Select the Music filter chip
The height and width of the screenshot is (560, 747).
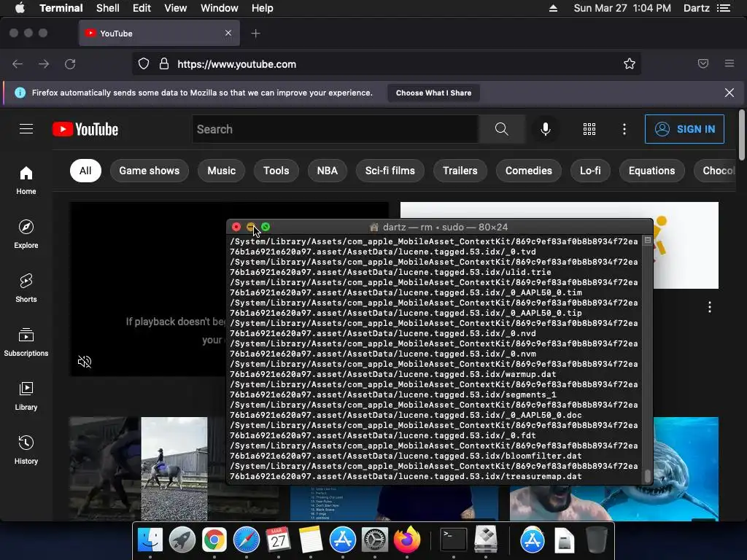pyautogui.click(x=222, y=171)
